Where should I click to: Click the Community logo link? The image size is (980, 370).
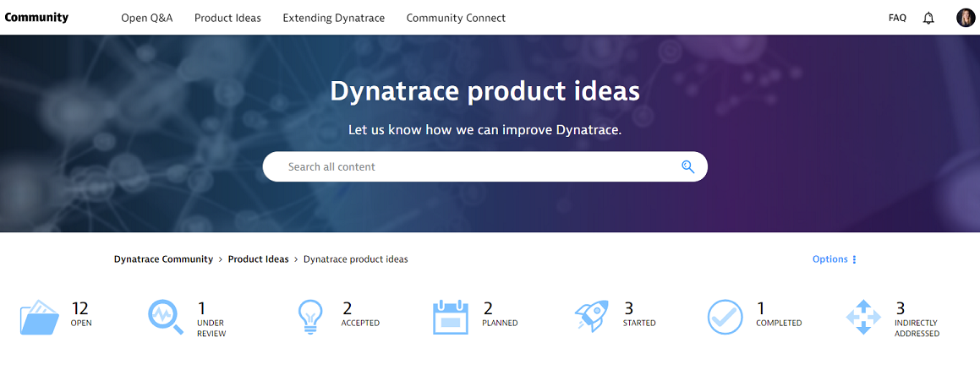point(36,18)
